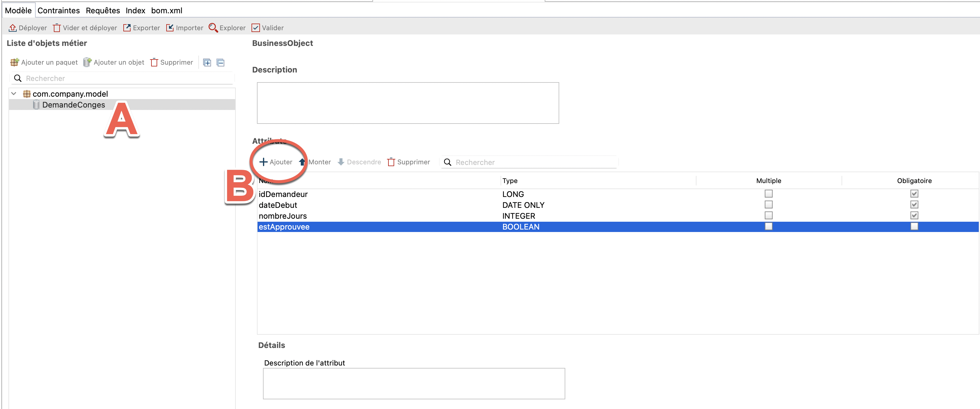Open the DATE ONLY type cell

point(523,205)
